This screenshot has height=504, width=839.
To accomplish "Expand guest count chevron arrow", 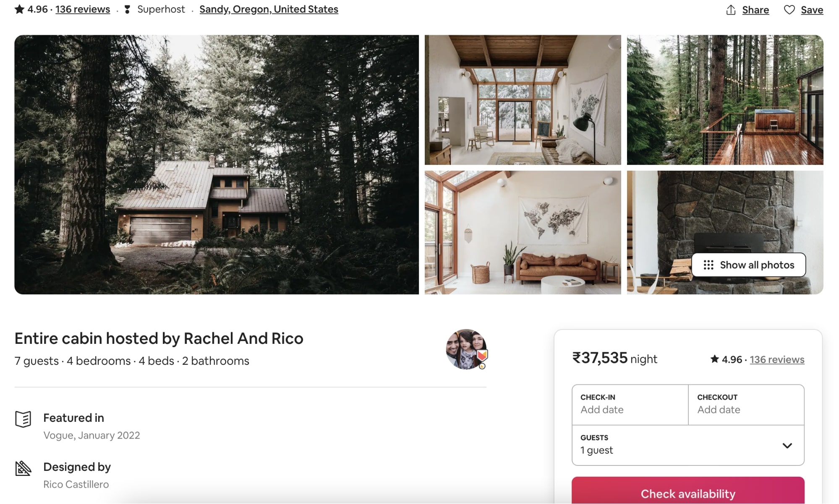I will click(x=787, y=445).
